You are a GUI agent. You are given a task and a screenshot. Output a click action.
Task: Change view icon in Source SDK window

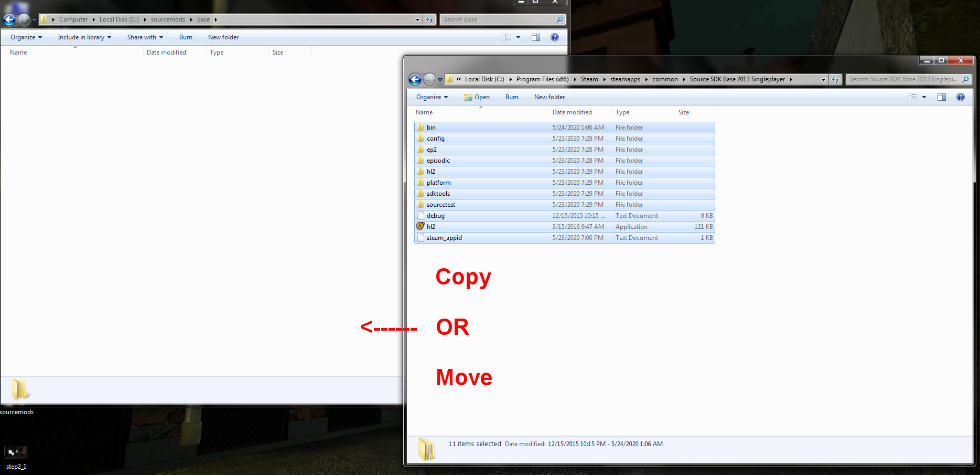[913, 97]
